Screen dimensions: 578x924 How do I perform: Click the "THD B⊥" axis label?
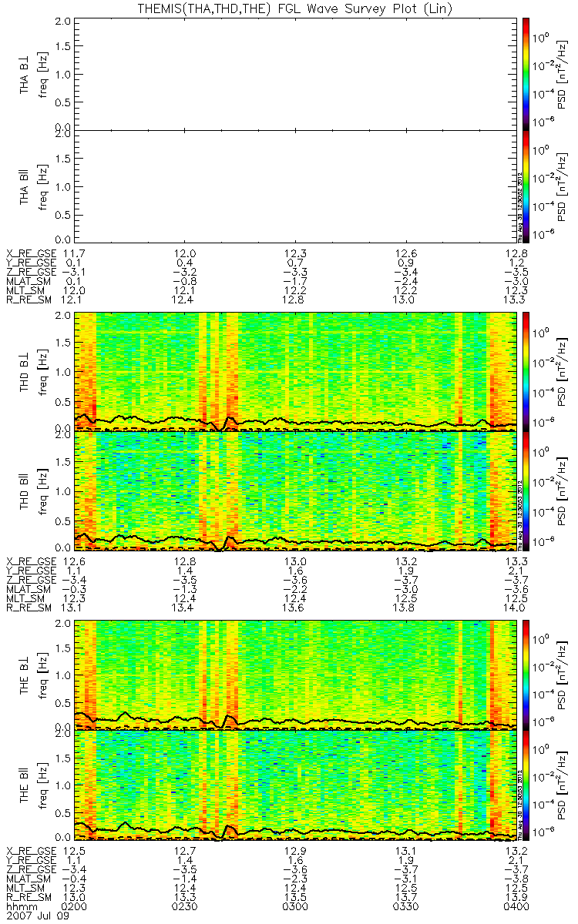pos(25,372)
